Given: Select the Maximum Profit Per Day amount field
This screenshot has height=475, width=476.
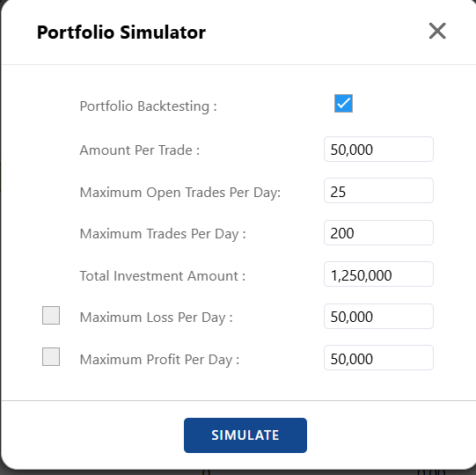Looking at the screenshot, I should [378, 357].
